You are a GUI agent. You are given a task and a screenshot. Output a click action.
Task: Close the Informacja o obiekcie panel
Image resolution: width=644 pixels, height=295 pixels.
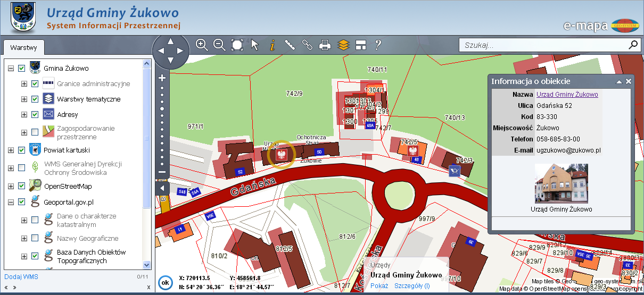(x=629, y=81)
